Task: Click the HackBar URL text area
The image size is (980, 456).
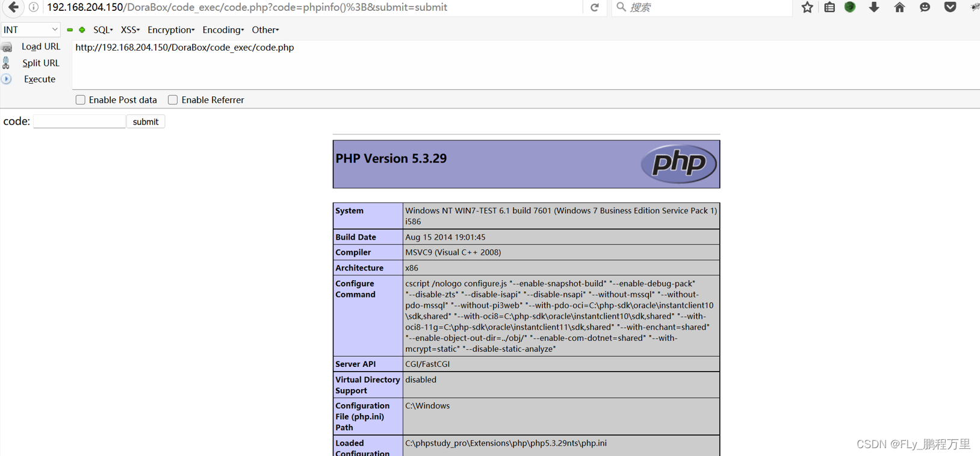Action: click(525, 65)
